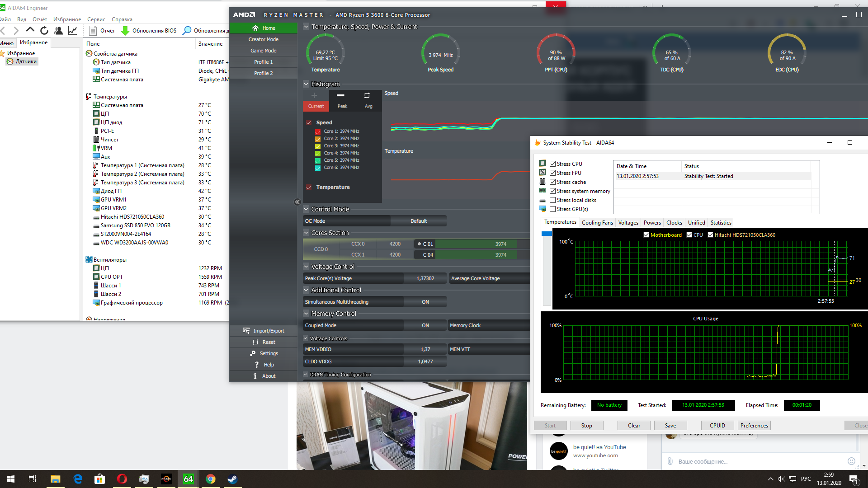Click the Ryzen Master Home icon
The height and width of the screenshot is (488, 868).
pyautogui.click(x=255, y=28)
